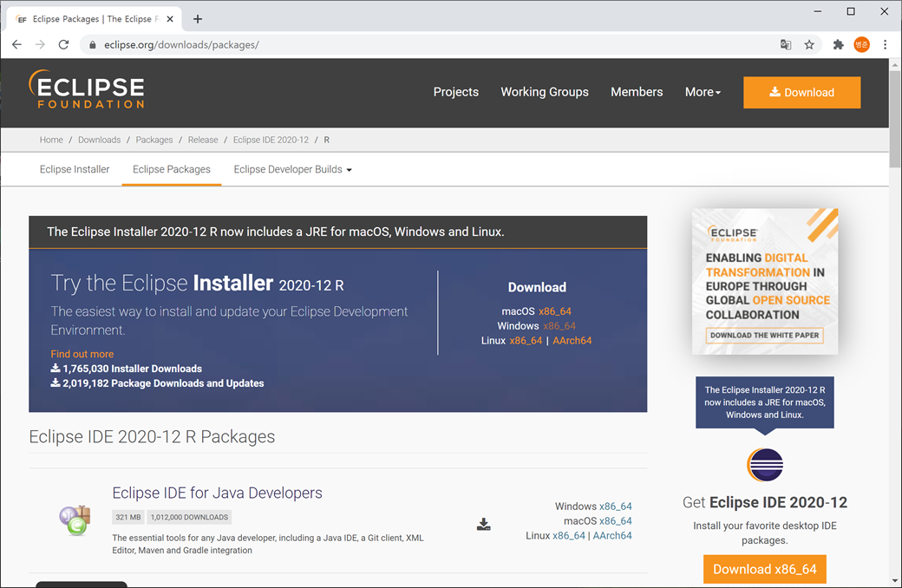Viewport: 902px width, 588px height.
Task: Click the Eclipse sphere logo in sidebar
Action: (x=764, y=464)
